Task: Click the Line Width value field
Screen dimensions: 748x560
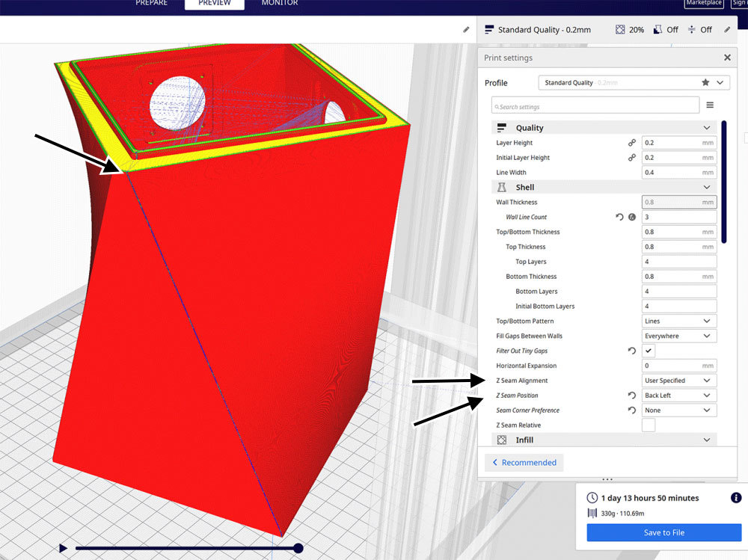Action: point(679,172)
